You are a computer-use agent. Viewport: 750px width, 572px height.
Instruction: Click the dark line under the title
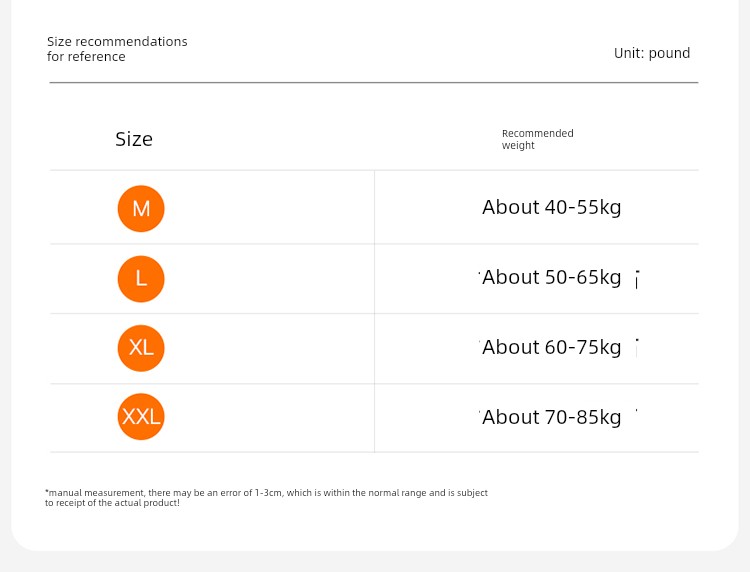[x=374, y=83]
